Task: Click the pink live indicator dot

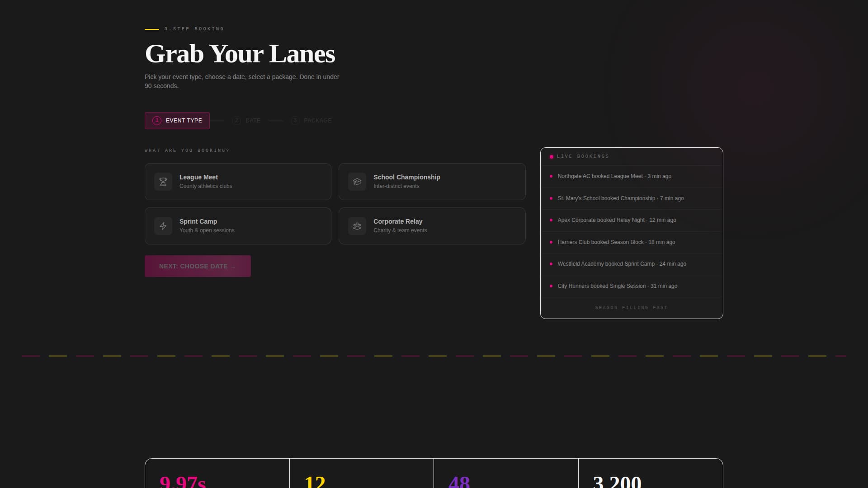Action: tap(552, 157)
